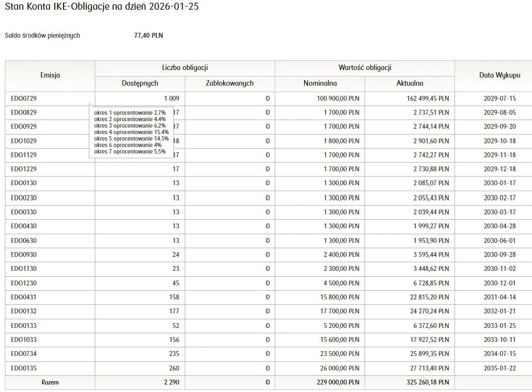Click the Aktualna column header
This screenshot has width=532, height=392.
click(x=410, y=83)
